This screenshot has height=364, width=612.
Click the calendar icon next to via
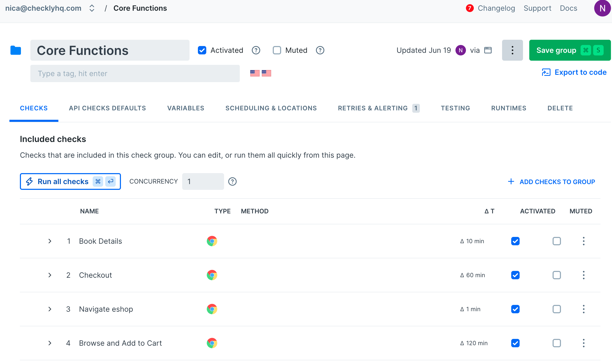tap(488, 50)
